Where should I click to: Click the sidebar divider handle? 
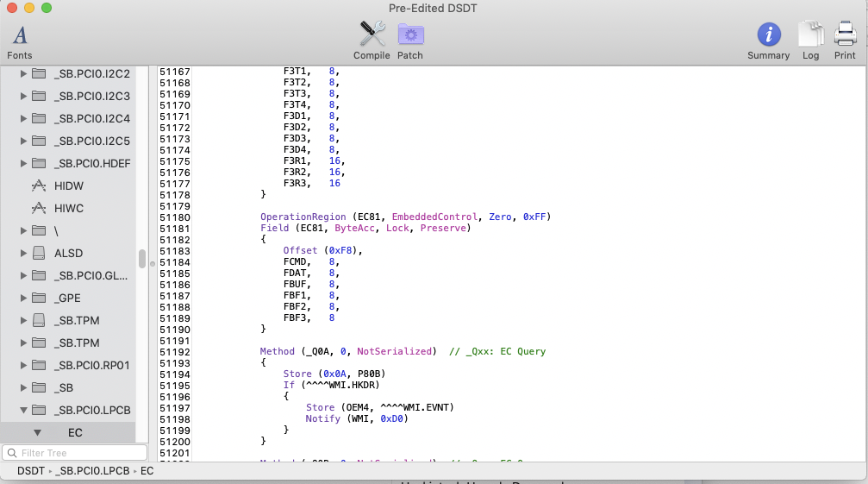click(152, 263)
